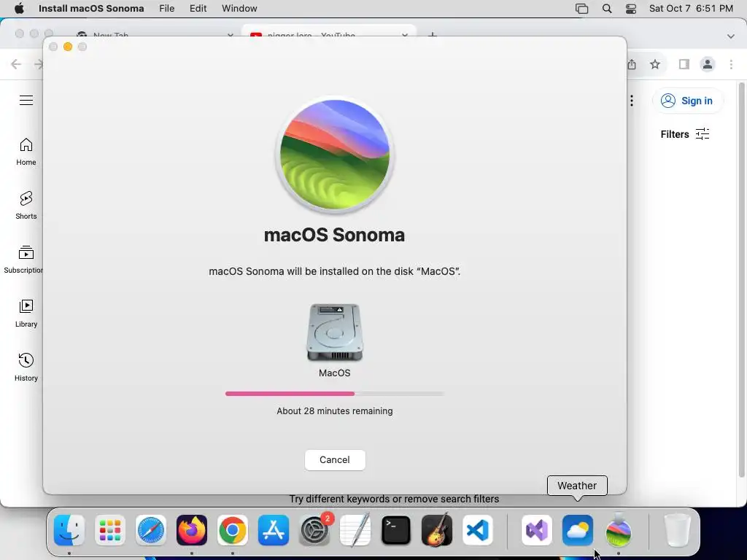Switch to Google Chrome in the Dock

[x=233, y=530]
